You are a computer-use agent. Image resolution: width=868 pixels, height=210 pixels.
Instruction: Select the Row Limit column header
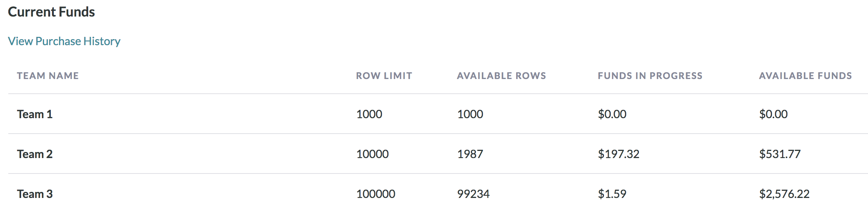coord(384,76)
